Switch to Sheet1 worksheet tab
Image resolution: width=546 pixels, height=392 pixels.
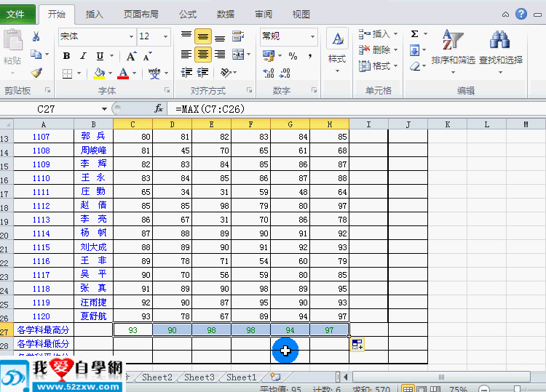(x=241, y=377)
